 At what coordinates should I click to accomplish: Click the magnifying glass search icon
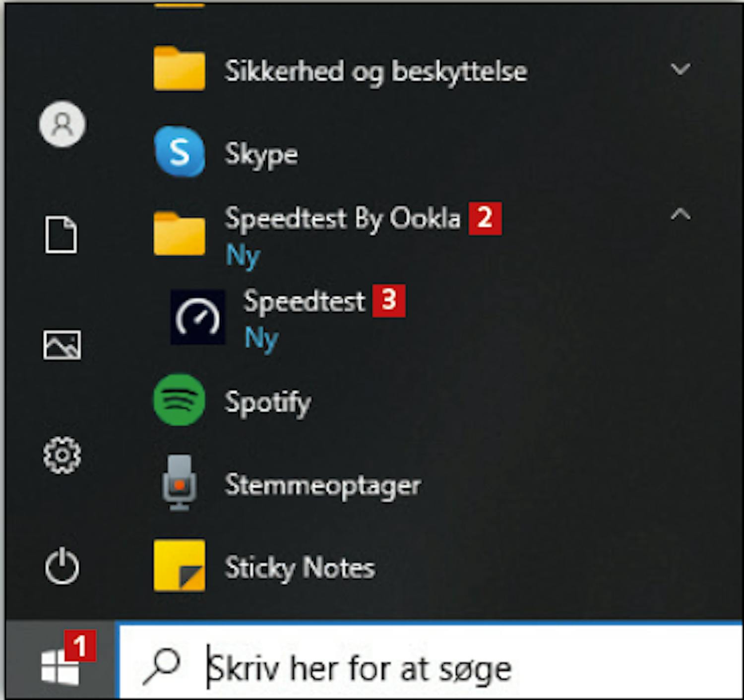[x=162, y=666]
